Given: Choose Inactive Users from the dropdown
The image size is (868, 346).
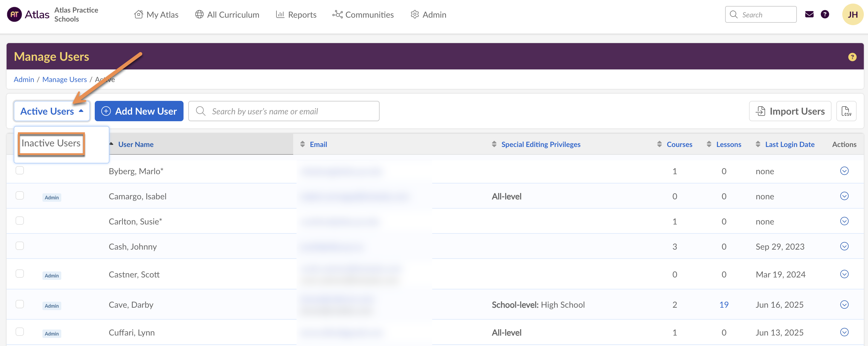Looking at the screenshot, I should 51,143.
